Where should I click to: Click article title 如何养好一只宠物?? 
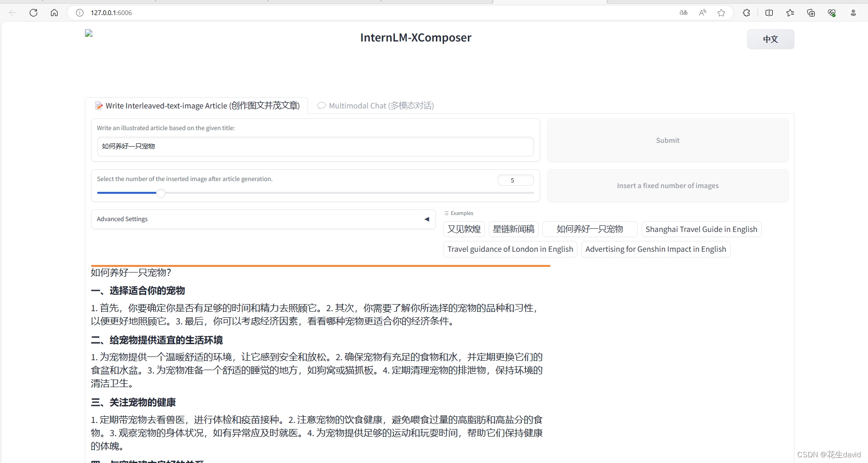(131, 273)
